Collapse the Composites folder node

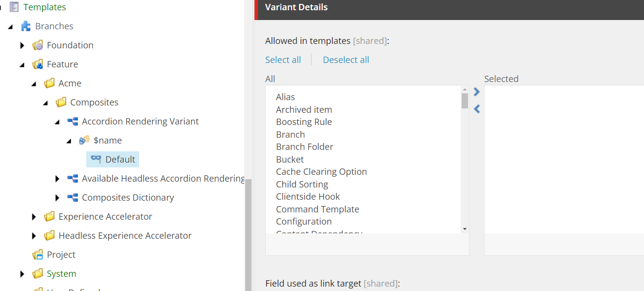click(46, 103)
